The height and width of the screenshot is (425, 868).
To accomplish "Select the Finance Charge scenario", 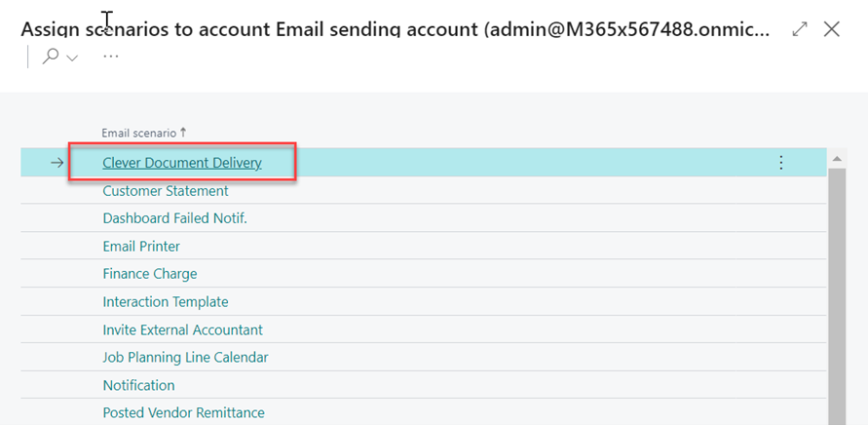I will (x=150, y=274).
